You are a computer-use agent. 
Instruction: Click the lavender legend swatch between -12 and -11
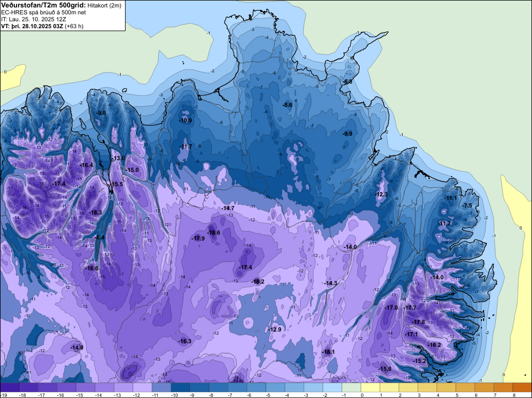coord(142,387)
